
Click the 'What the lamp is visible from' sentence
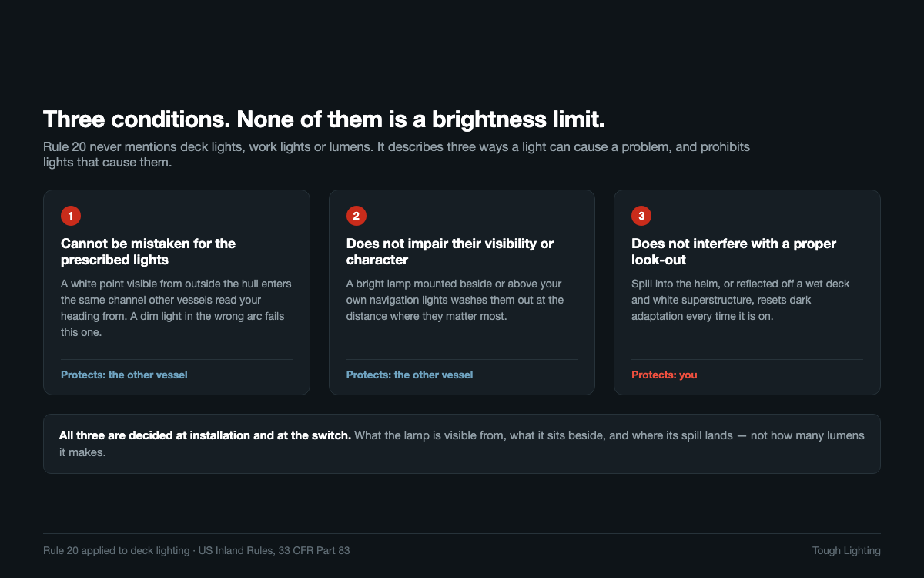[x=462, y=444]
